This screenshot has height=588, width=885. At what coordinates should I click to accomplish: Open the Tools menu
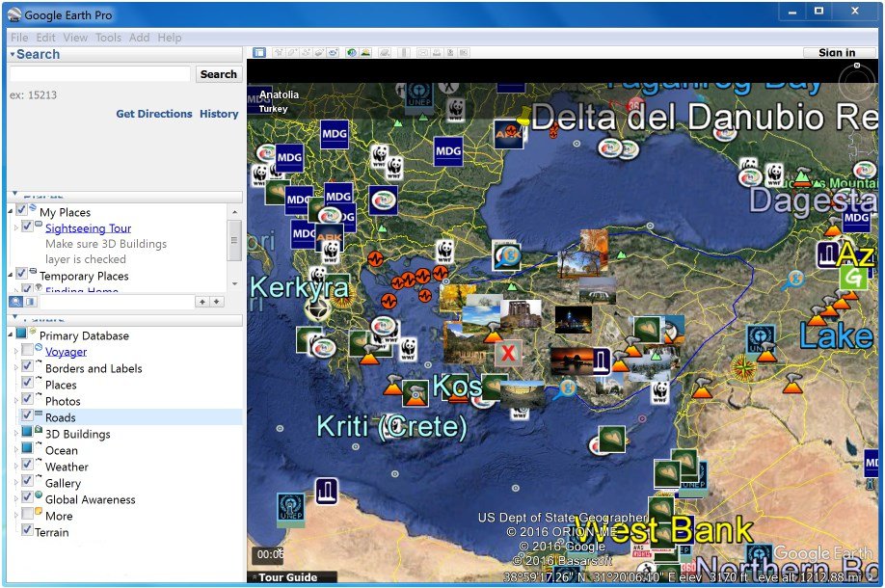point(108,38)
